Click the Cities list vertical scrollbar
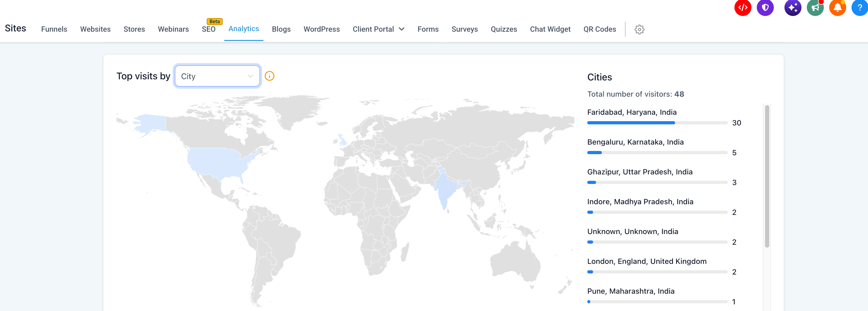868x311 pixels. (767, 177)
